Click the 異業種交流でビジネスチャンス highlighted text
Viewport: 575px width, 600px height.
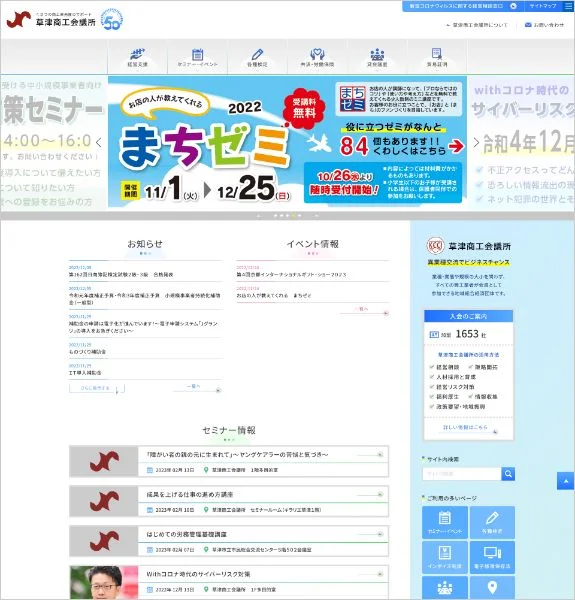[x=468, y=262]
